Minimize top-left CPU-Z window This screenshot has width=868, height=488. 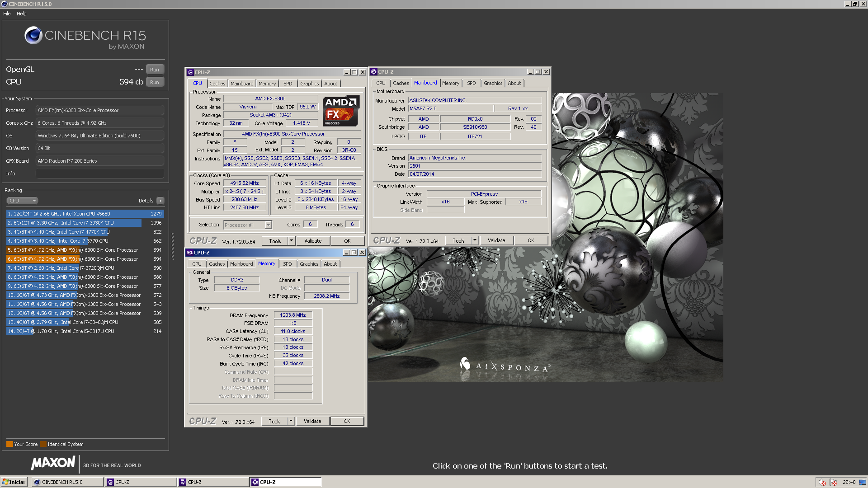pos(347,72)
